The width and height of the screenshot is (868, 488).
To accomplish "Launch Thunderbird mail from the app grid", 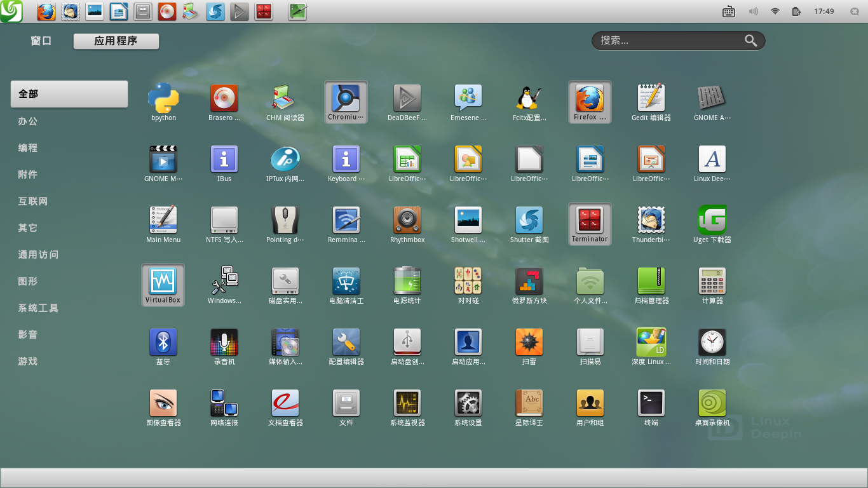I will coord(651,225).
